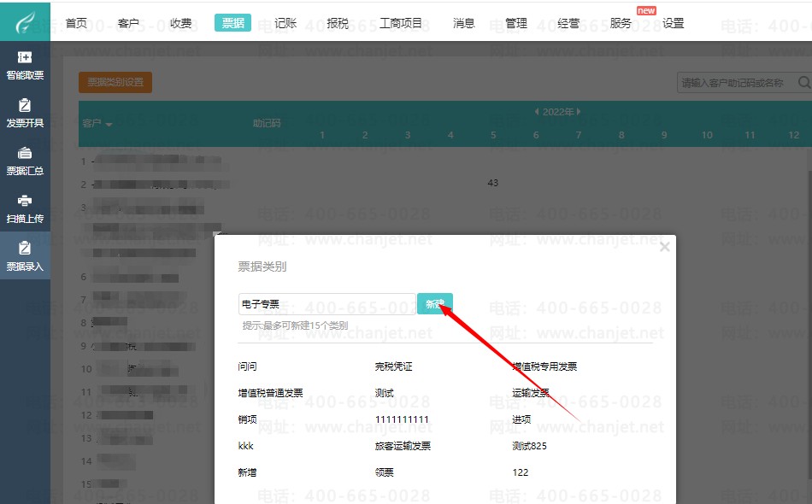
Task: Open the 消息 menu
Action: tap(463, 23)
